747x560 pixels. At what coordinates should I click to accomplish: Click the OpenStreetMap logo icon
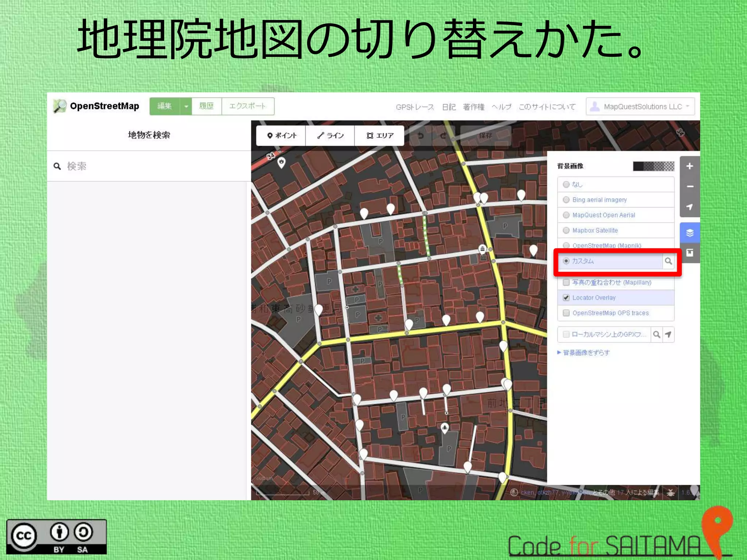(x=59, y=106)
